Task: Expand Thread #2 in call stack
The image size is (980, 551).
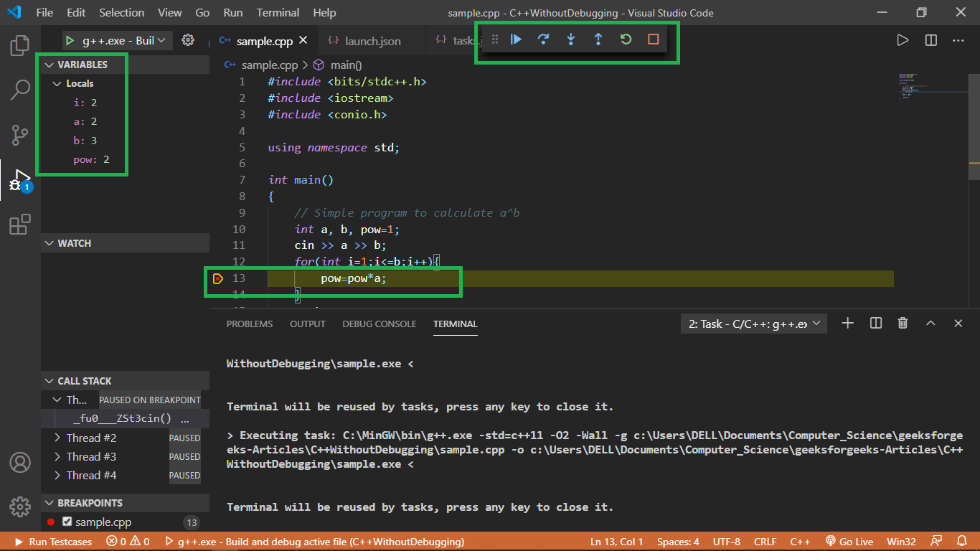Action: (58, 438)
